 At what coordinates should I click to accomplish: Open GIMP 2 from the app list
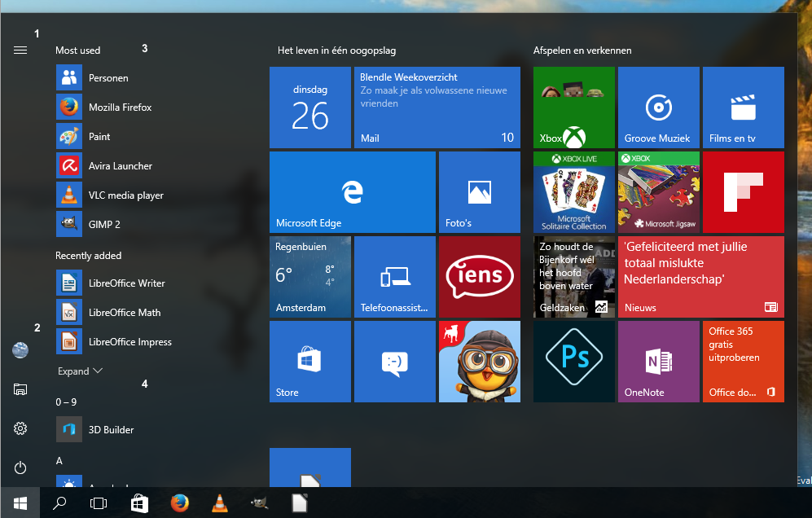[104, 225]
